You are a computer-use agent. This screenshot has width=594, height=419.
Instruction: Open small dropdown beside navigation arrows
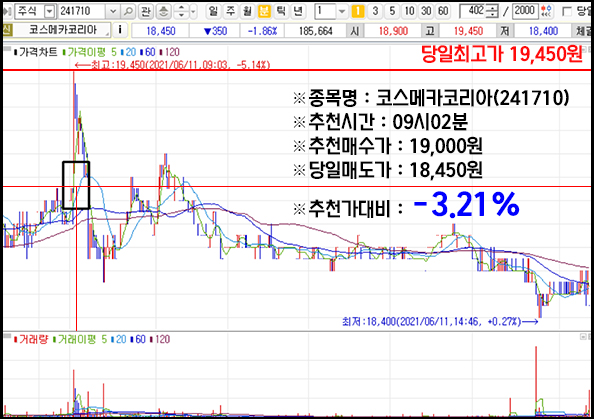(x=193, y=11)
